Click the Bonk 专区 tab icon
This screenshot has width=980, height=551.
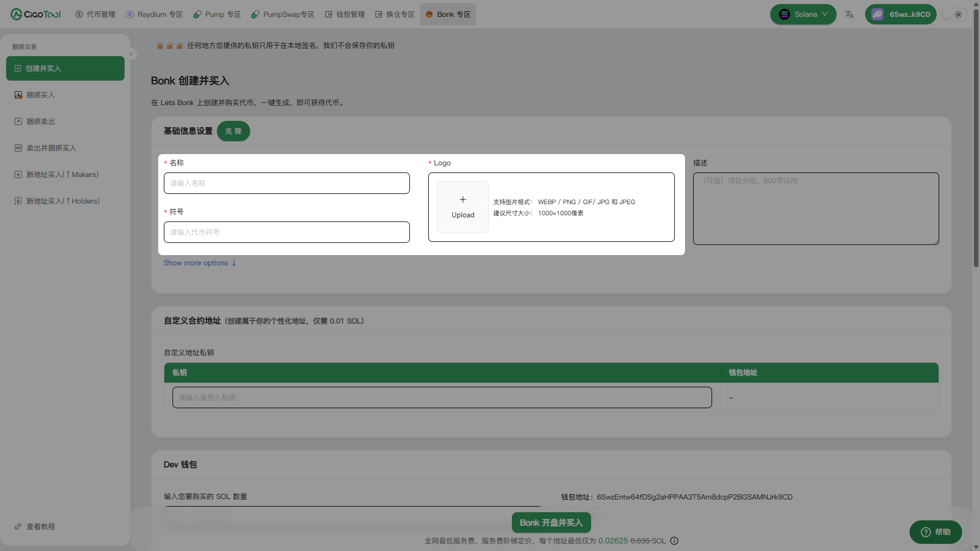(x=429, y=14)
